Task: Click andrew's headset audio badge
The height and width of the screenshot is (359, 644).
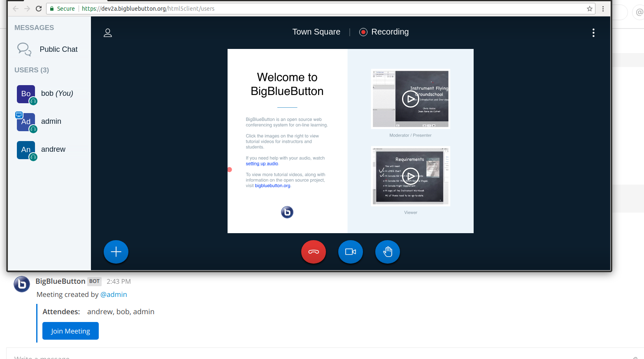Action: tap(33, 157)
